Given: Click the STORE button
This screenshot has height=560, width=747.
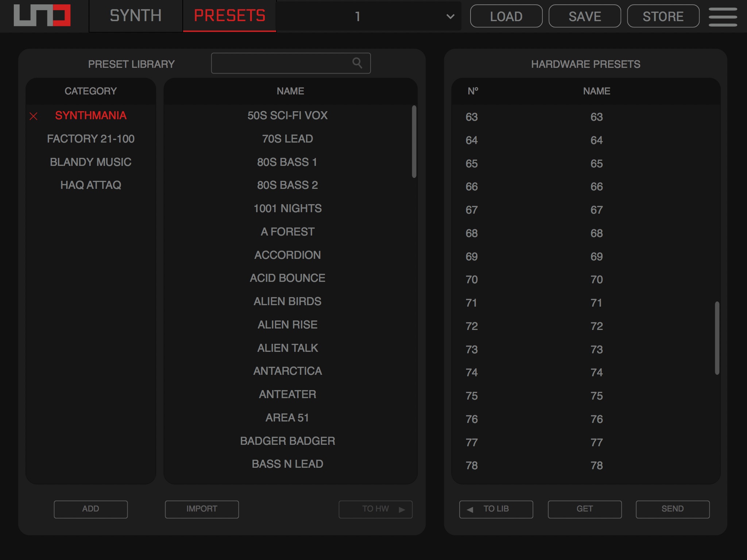Looking at the screenshot, I should coord(663,16).
